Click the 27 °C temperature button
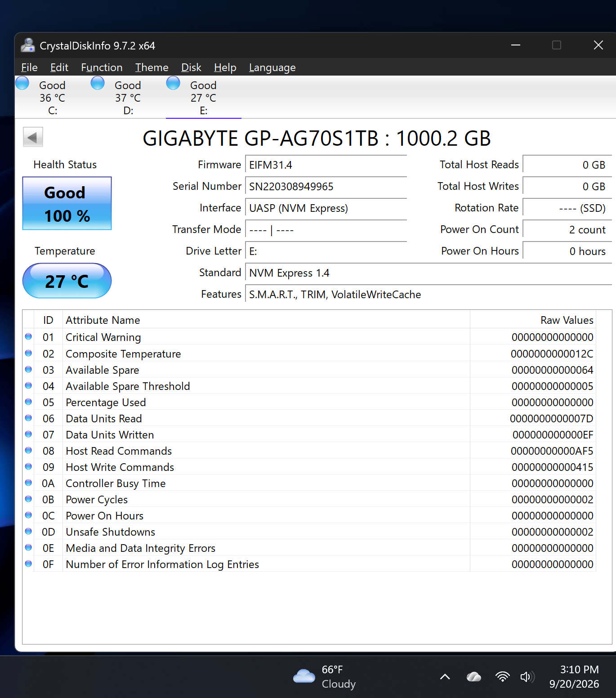Screen dimensions: 616x698 [67, 281]
